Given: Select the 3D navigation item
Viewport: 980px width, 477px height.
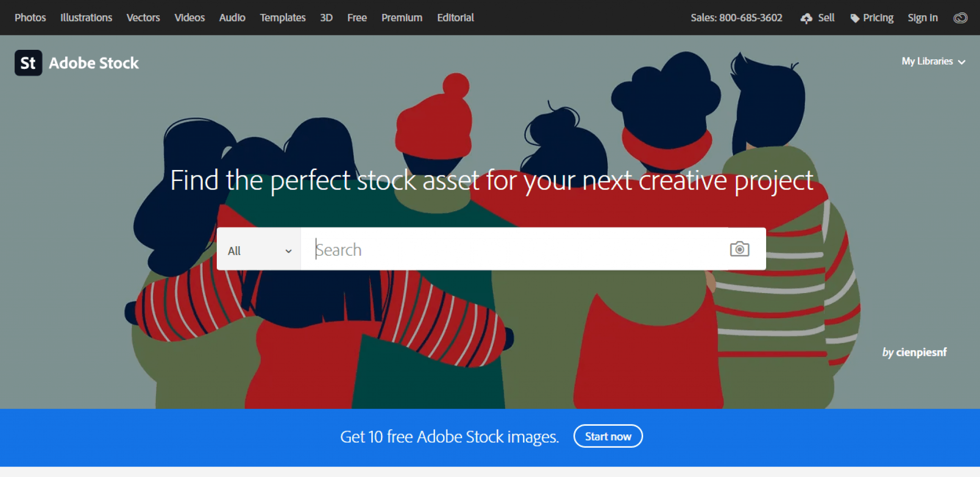Looking at the screenshot, I should [x=326, y=18].
